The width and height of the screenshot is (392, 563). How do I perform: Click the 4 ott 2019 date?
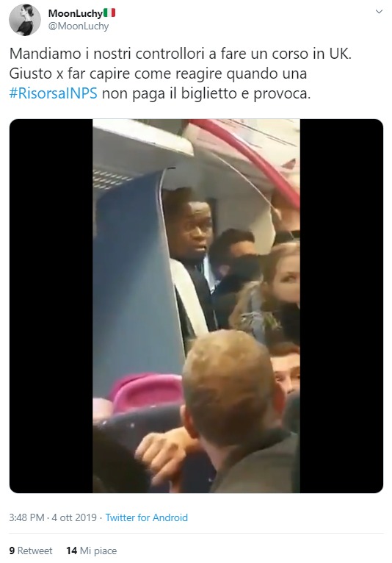click(x=74, y=517)
